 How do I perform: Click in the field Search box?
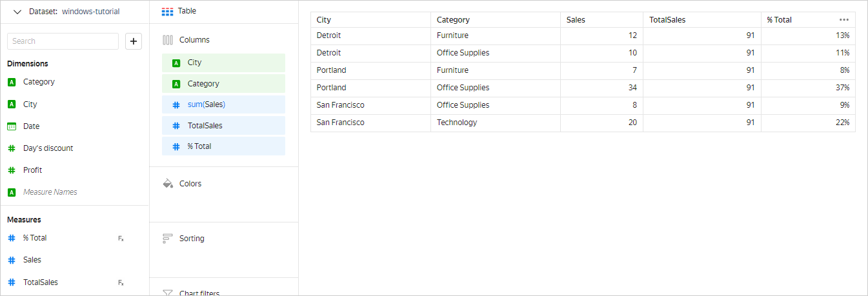(x=63, y=41)
